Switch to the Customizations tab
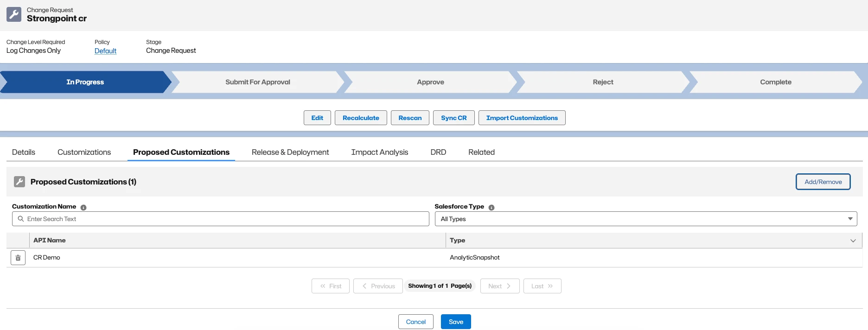 click(84, 152)
